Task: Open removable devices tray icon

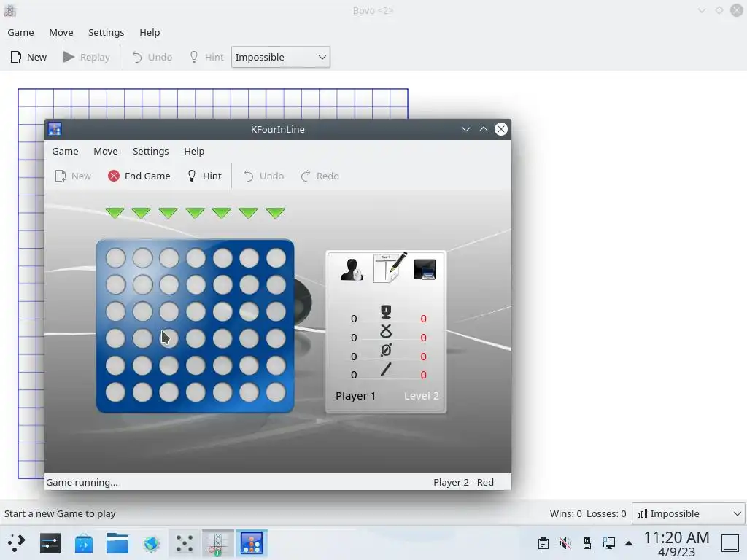Action: pyautogui.click(x=587, y=542)
